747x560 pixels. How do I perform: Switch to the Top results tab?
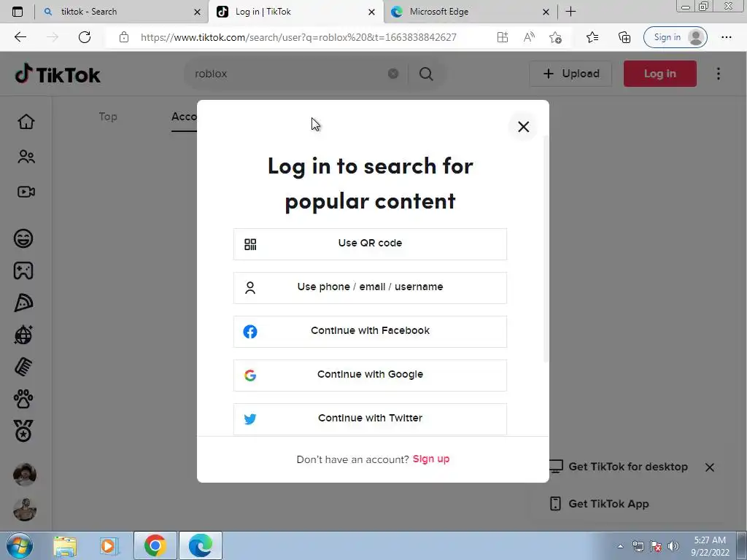pyautogui.click(x=108, y=117)
